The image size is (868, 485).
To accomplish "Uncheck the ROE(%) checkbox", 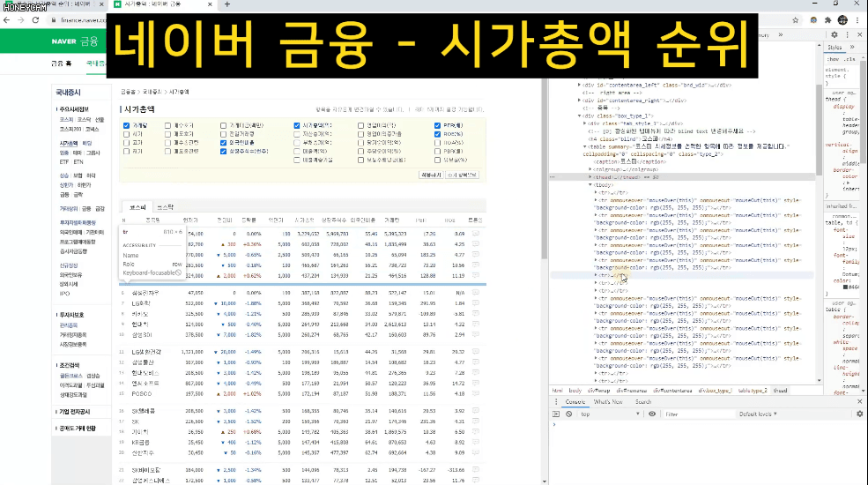I will [437, 134].
